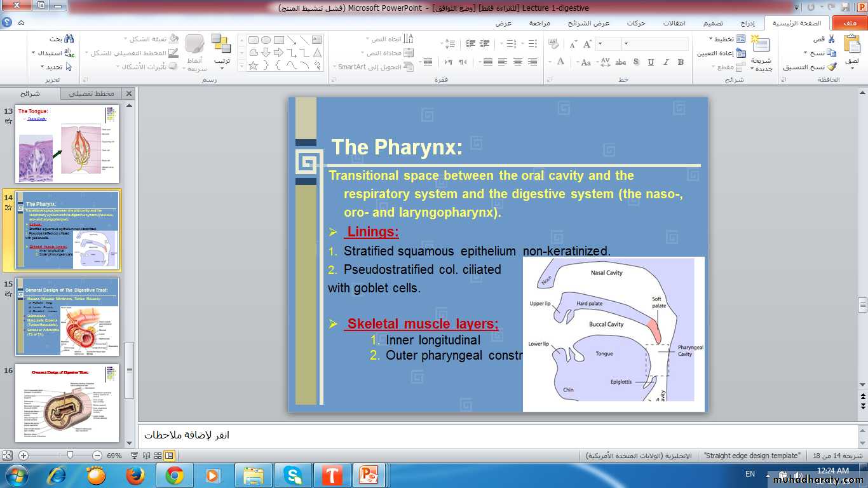Click the zoom slider handle in status bar
The image size is (868, 488).
[x=70, y=456]
